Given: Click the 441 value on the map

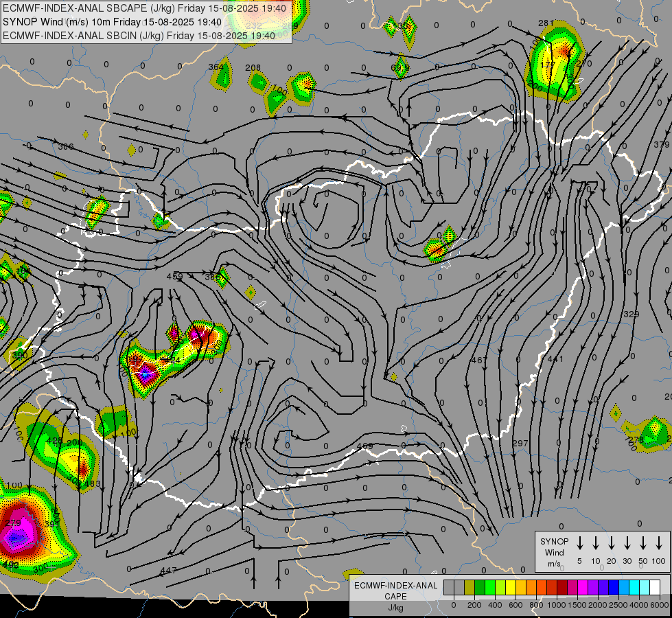Looking at the screenshot, I should point(555,358).
